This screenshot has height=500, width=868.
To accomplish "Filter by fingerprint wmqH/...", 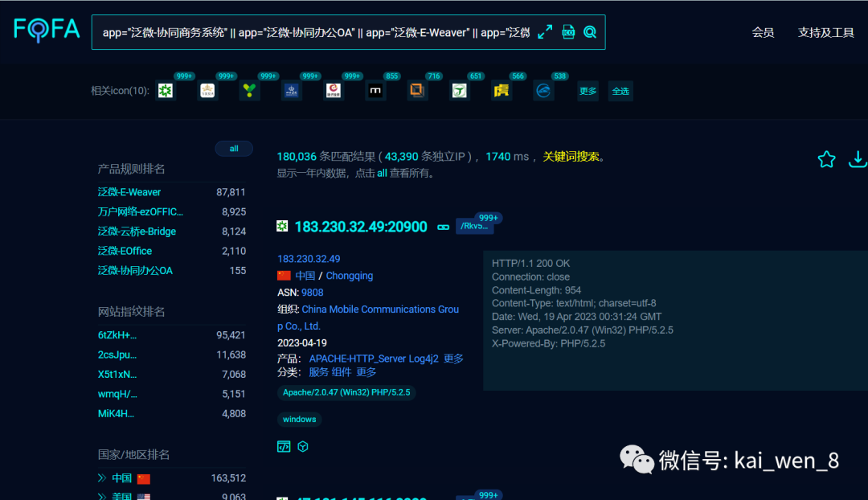I will tap(117, 394).
